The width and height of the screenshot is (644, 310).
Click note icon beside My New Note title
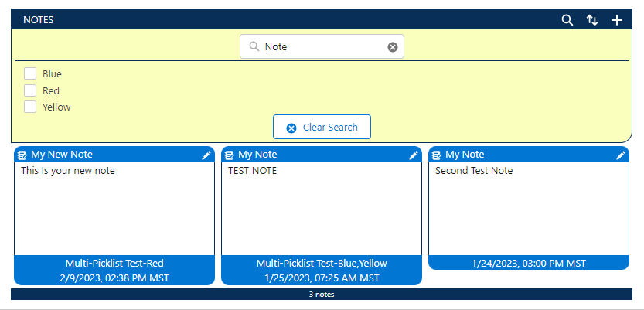pyautogui.click(x=22, y=155)
